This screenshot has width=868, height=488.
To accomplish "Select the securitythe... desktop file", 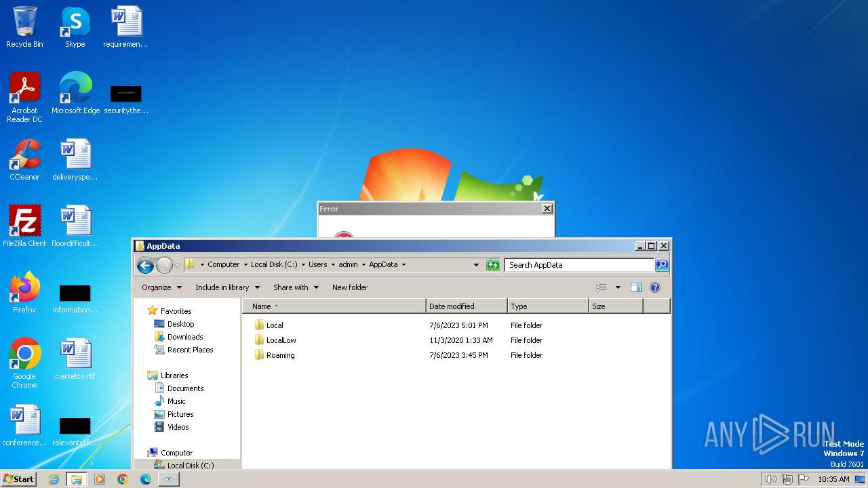I will (x=125, y=98).
